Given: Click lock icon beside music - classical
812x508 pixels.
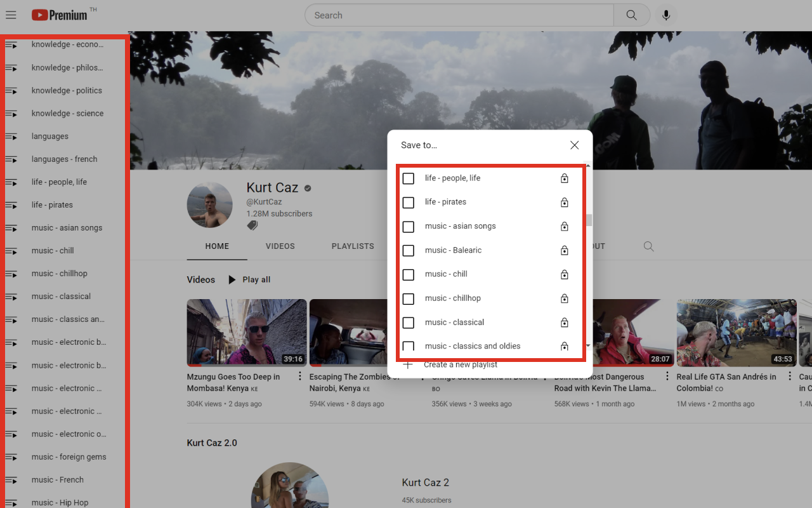Looking at the screenshot, I should pyautogui.click(x=565, y=323).
